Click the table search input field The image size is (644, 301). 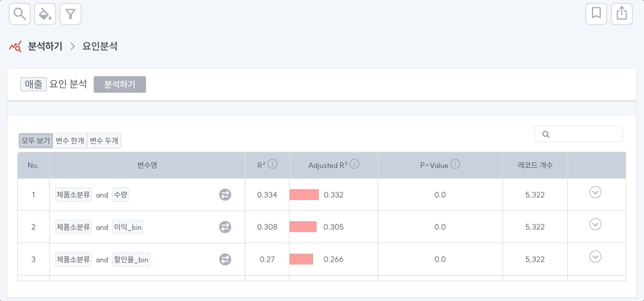click(584, 134)
